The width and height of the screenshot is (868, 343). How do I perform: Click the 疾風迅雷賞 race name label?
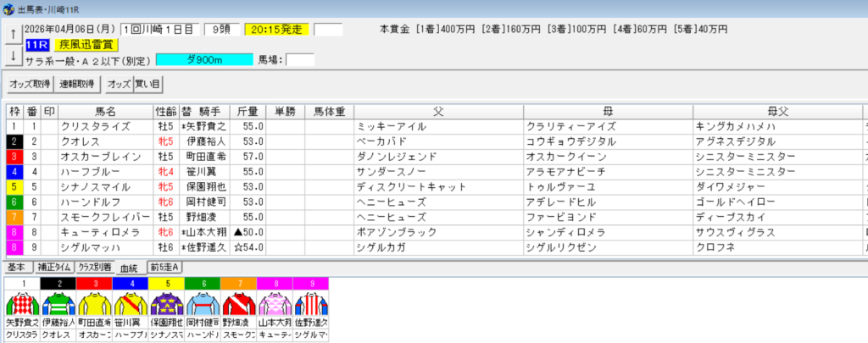pyautogui.click(x=86, y=45)
